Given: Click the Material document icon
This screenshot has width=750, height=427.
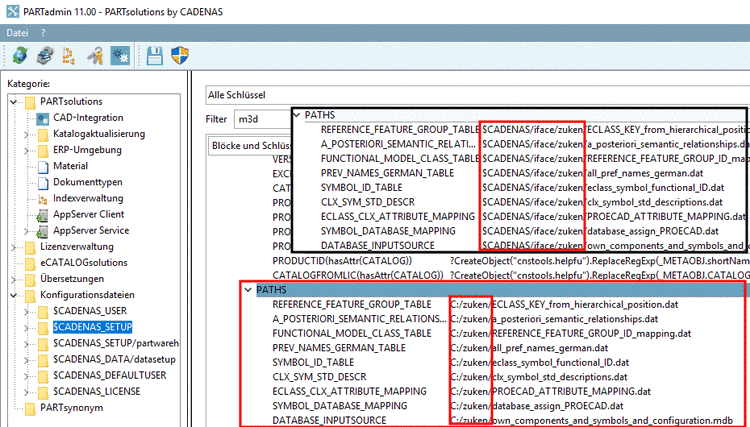Looking at the screenshot, I should click(x=43, y=166).
